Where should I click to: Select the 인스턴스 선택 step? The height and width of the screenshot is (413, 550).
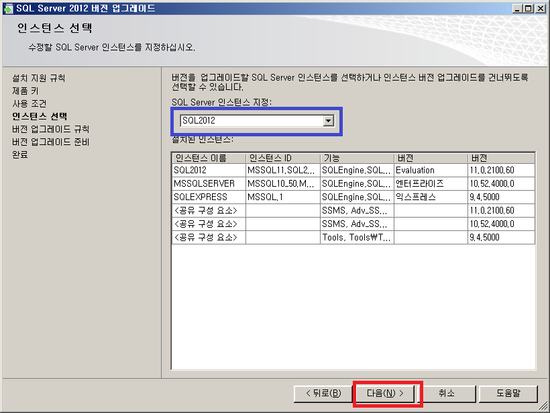click(40, 116)
